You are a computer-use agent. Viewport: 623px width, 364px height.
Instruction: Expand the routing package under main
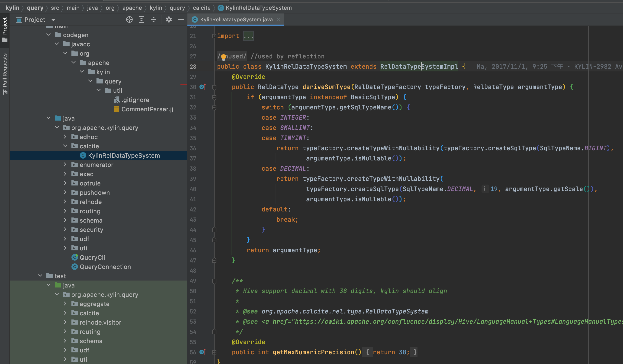(65, 211)
